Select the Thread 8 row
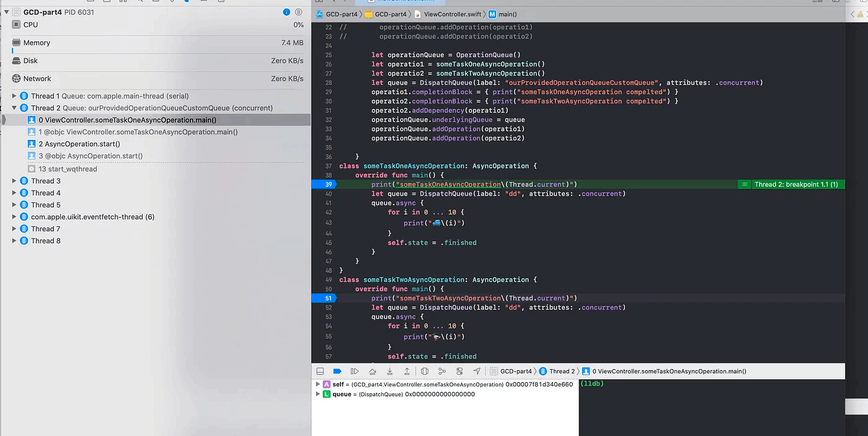 tap(155, 240)
